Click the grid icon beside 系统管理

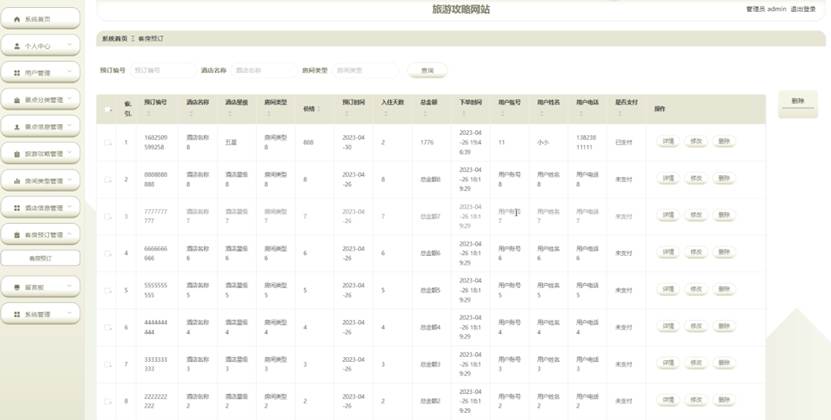[16, 314]
